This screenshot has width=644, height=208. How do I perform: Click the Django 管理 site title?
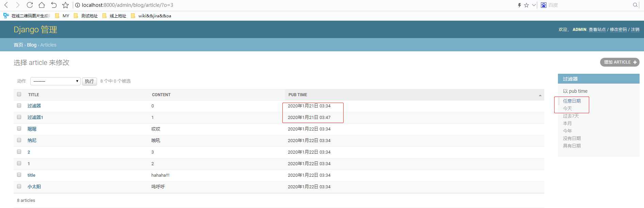35,30
